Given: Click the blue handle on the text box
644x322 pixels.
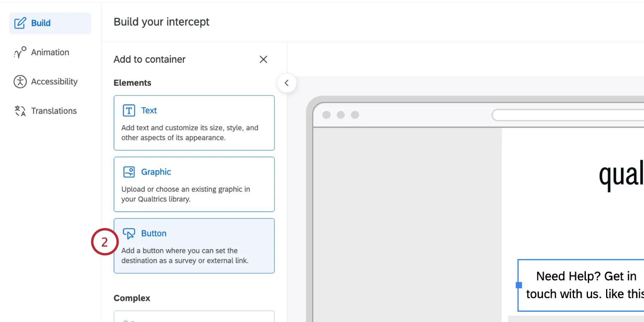Looking at the screenshot, I should [519, 285].
